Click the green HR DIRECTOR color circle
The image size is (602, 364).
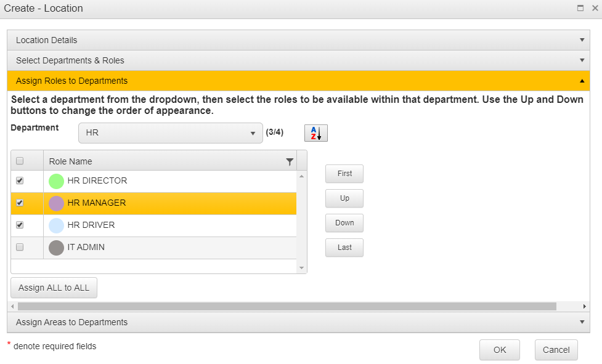point(56,182)
